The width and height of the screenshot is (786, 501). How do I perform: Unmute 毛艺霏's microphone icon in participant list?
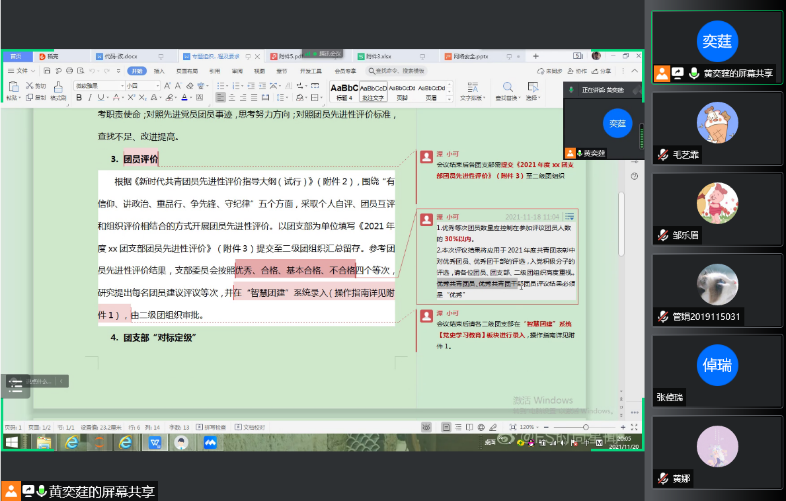(662, 155)
